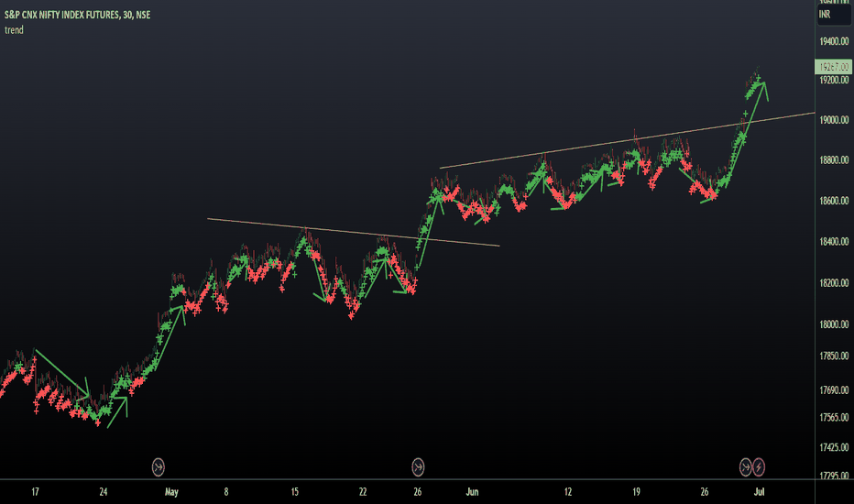Viewport: 854px width, 504px height.
Task: Click the 8 date label on the time axis
Action: [x=226, y=492]
